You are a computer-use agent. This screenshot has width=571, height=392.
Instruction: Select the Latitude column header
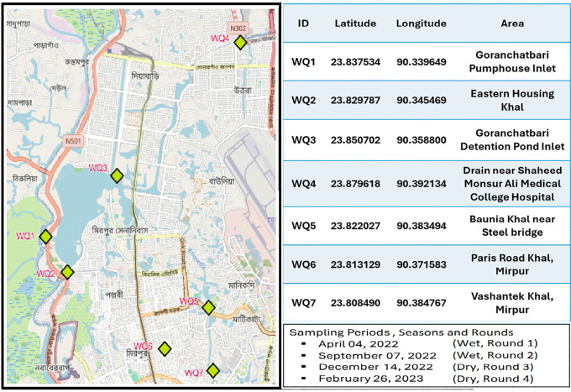coord(355,24)
